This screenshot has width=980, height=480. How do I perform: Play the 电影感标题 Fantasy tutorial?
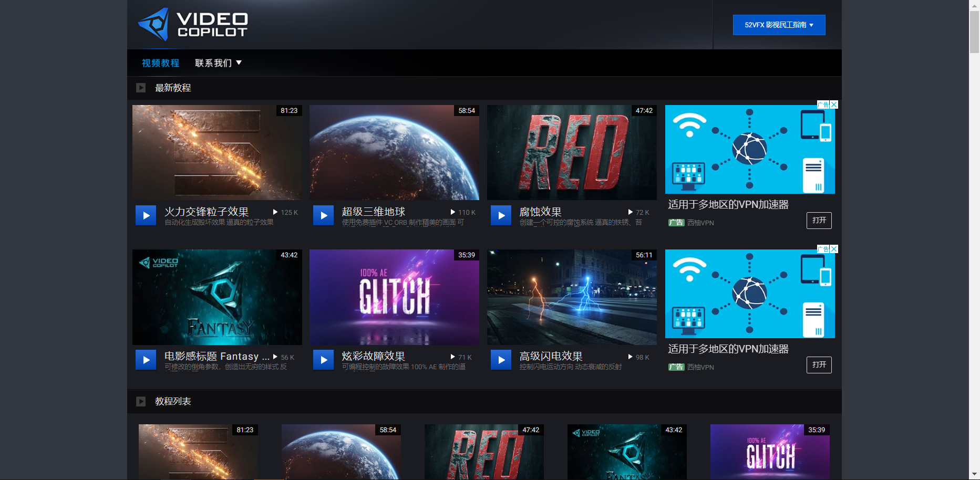click(146, 360)
